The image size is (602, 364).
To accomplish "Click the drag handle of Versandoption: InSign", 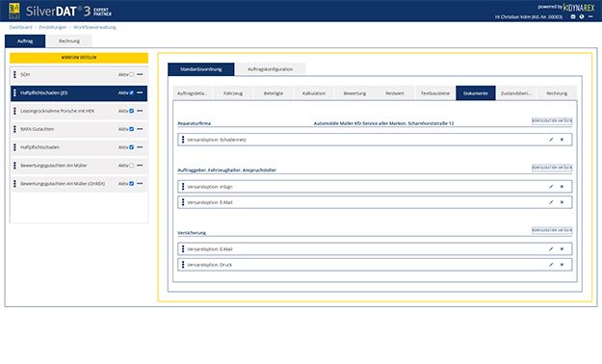I will tap(183, 187).
